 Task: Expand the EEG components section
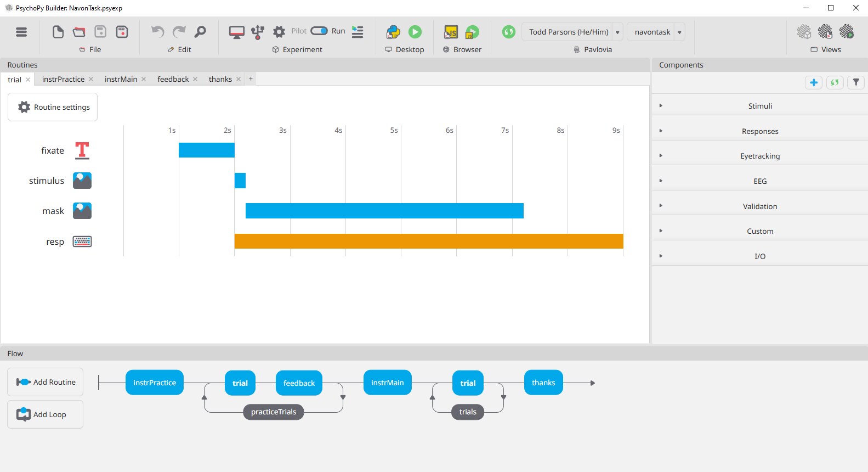[x=759, y=181]
